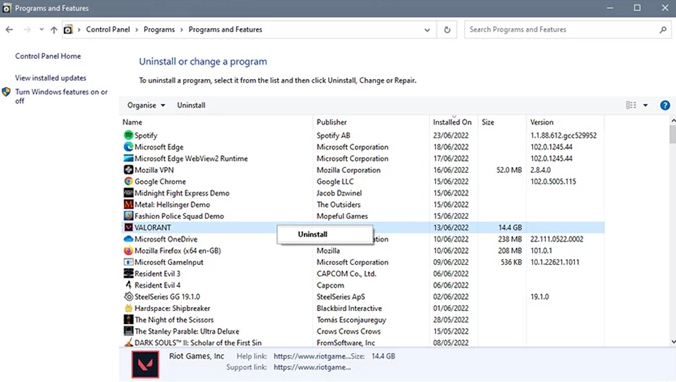Click version 22.111.0522.0002 cell
676x382 pixels.
pos(557,239)
